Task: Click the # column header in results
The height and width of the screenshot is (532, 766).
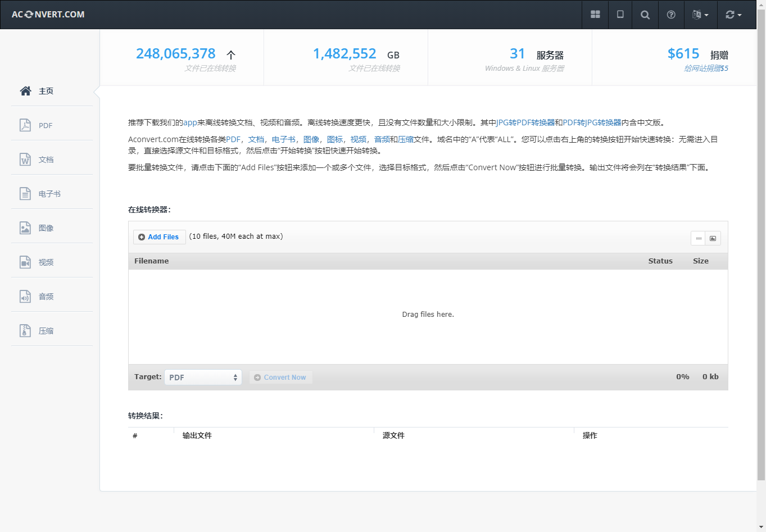Action: tap(135, 435)
